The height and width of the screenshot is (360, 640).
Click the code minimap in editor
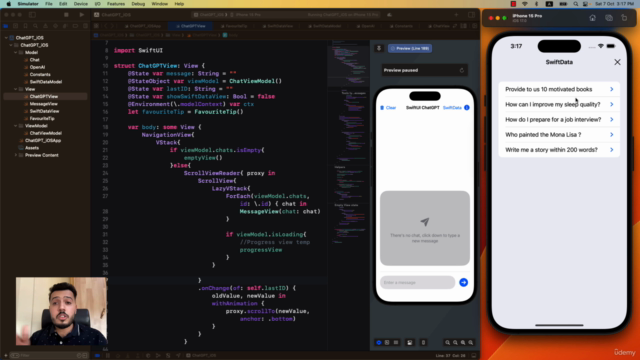coord(348,143)
